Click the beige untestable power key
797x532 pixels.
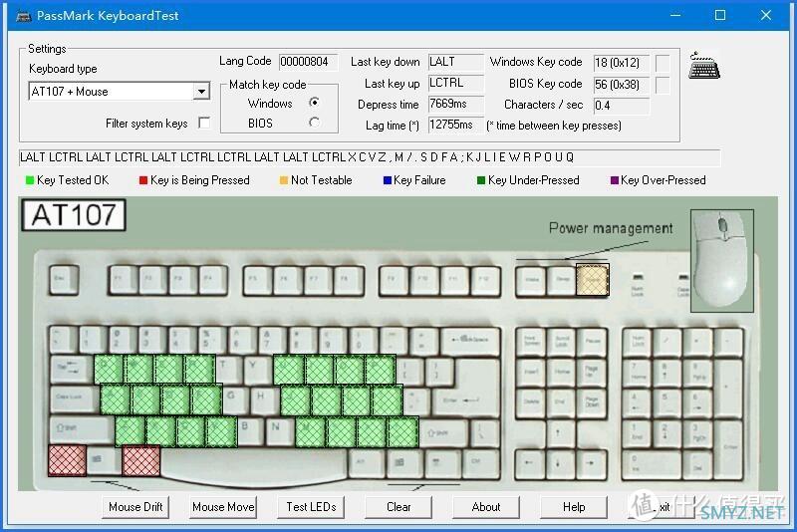click(x=593, y=280)
